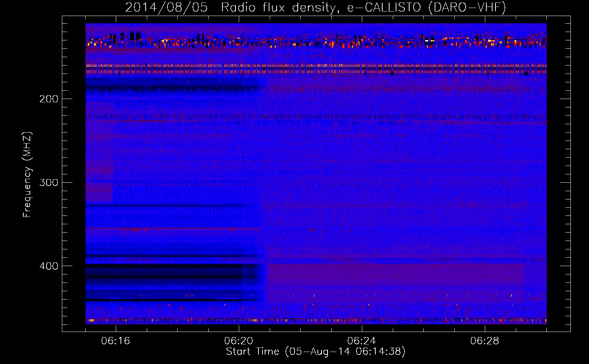Click the 06:16 time tick label
Image resolution: width=589 pixels, height=364 pixels.
[116, 341]
